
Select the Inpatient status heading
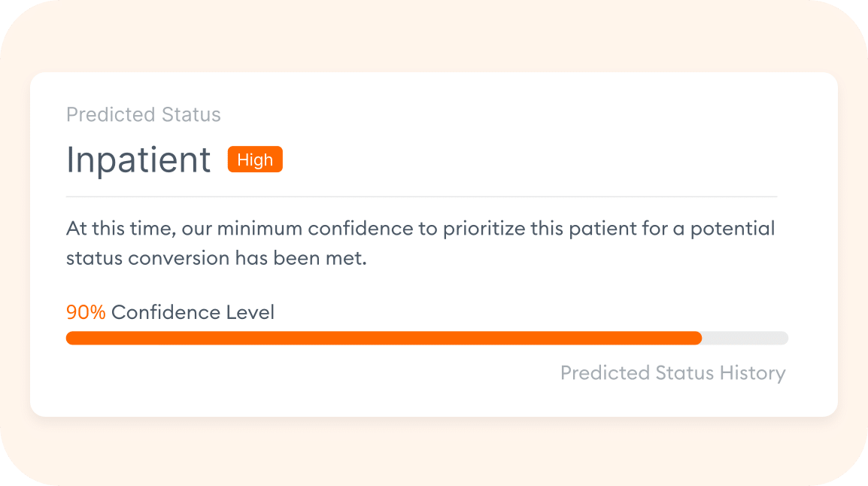[138, 159]
